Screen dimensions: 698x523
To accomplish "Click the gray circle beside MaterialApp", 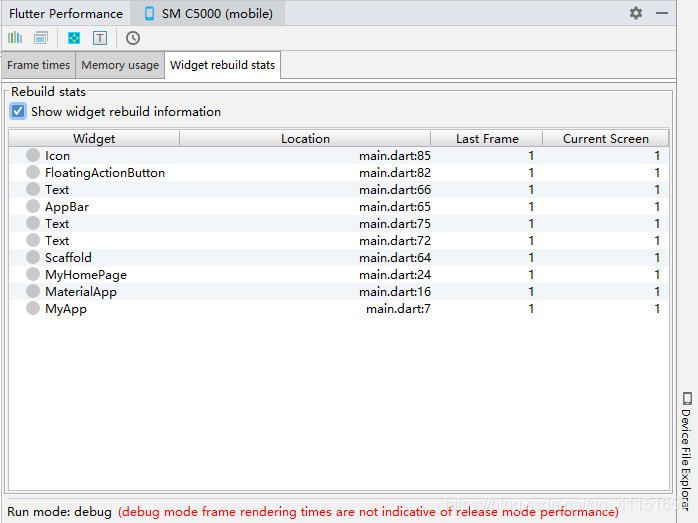I will point(33,291).
